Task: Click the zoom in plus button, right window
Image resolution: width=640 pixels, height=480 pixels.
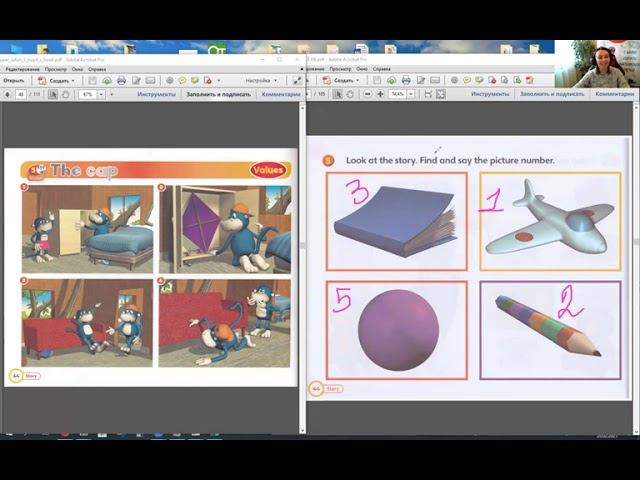Action: click(x=380, y=94)
